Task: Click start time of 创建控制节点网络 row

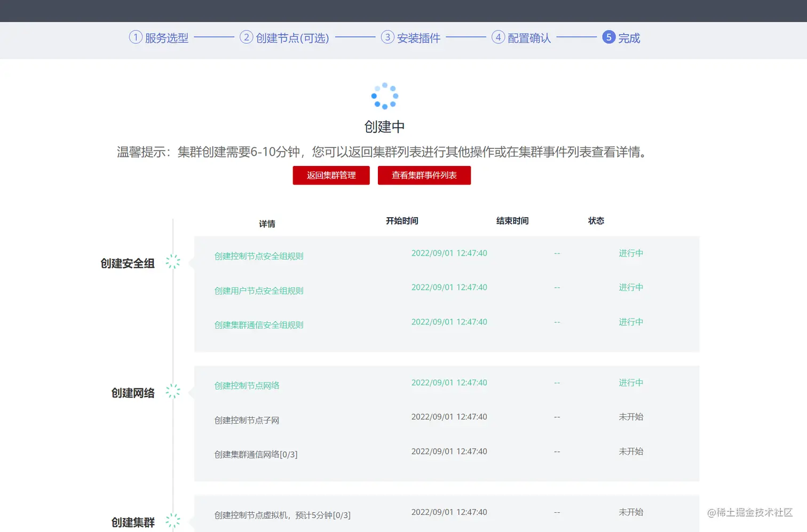Action: (449, 383)
